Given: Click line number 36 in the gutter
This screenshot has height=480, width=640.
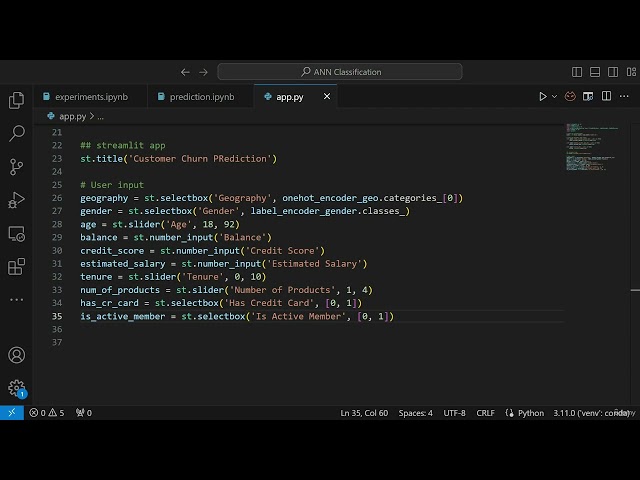Looking at the screenshot, I should pyautogui.click(x=57, y=329).
